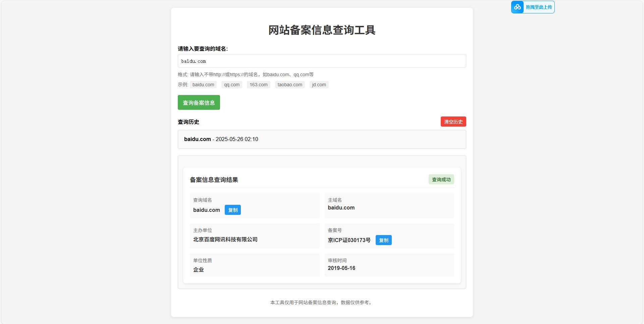Click the review date 2019-05-16
Viewport: 644px width, 324px height.
pos(341,268)
